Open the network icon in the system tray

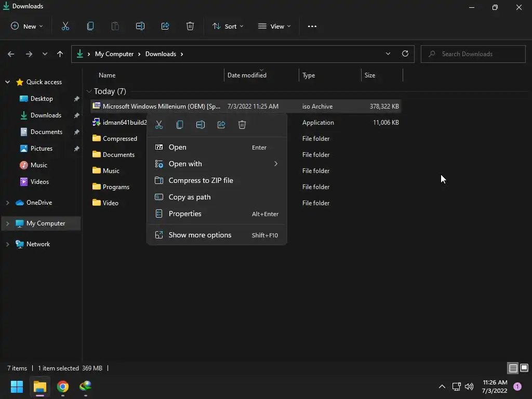[x=456, y=386]
